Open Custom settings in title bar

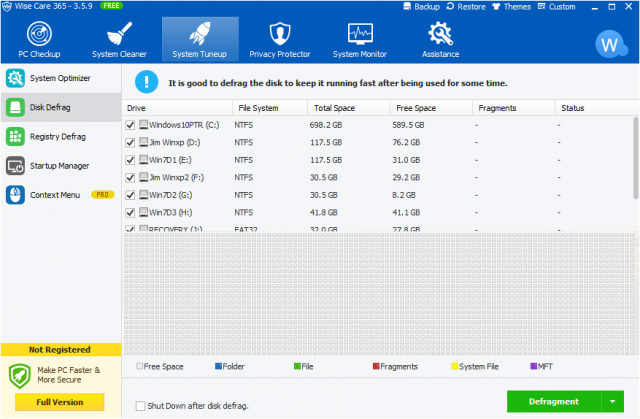(x=556, y=7)
